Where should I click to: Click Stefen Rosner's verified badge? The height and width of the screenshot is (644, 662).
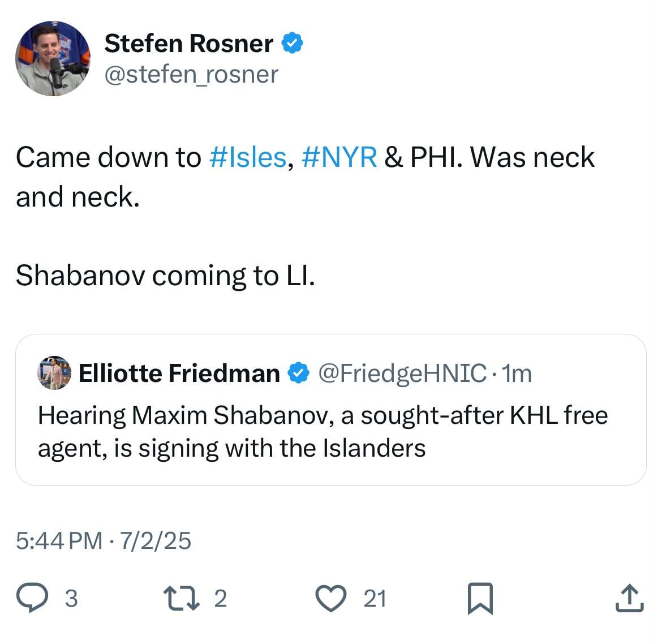pos(293,44)
